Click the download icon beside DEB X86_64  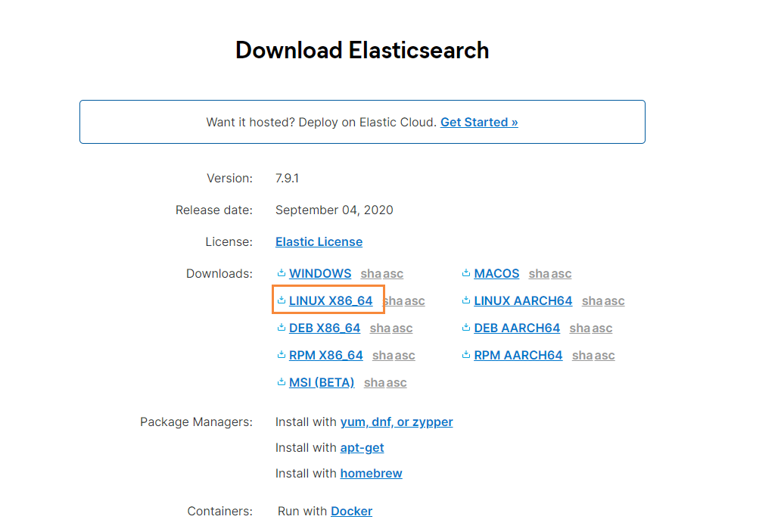tap(282, 328)
